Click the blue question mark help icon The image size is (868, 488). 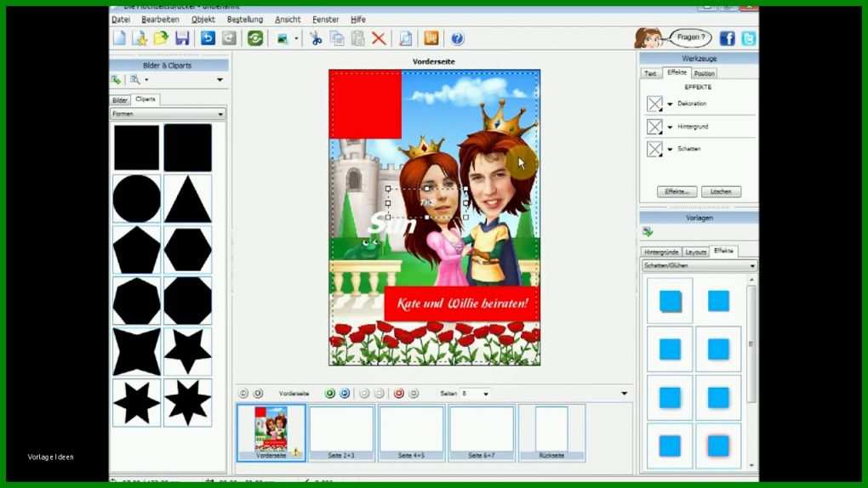click(x=457, y=39)
